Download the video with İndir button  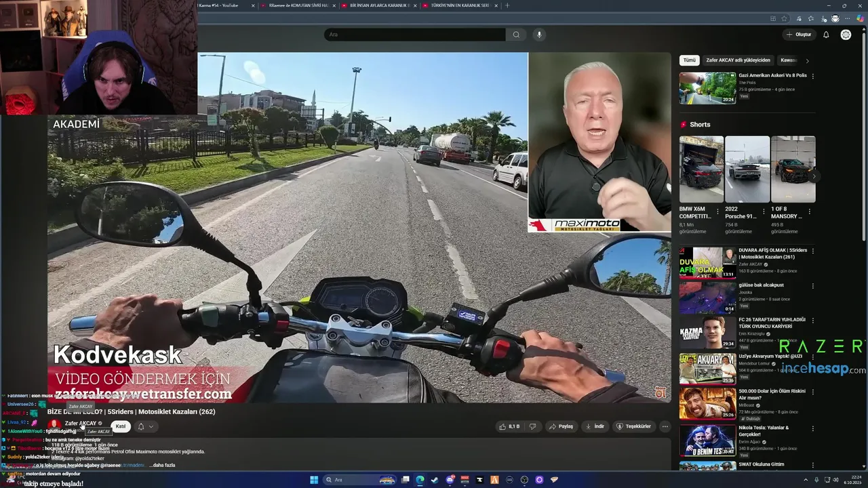[595, 426]
